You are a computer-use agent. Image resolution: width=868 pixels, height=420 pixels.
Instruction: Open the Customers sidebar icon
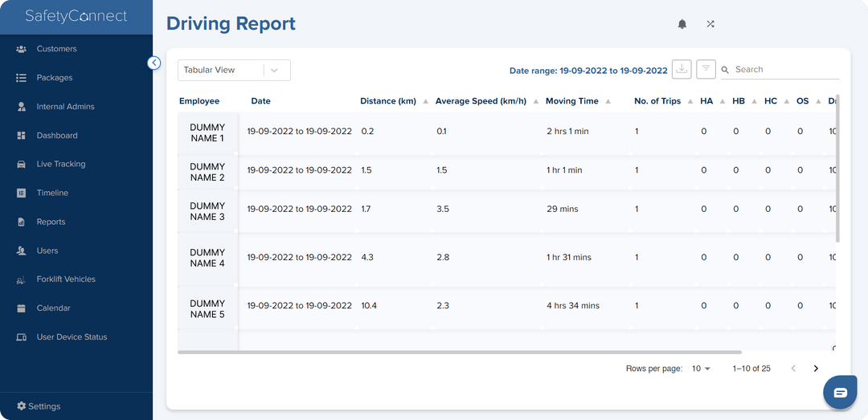click(x=21, y=49)
